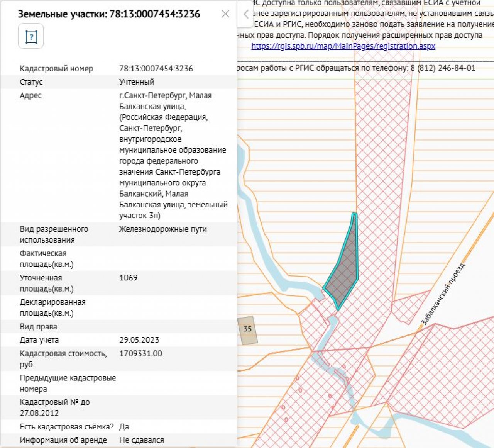Click the address text in Адрес row
The height and width of the screenshot is (448, 494).
173,155
